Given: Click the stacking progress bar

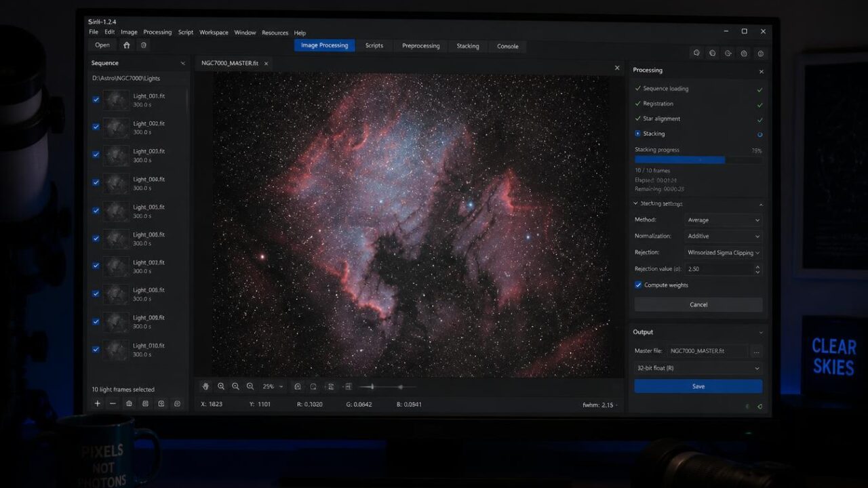Looking at the screenshot, I should 698,160.
